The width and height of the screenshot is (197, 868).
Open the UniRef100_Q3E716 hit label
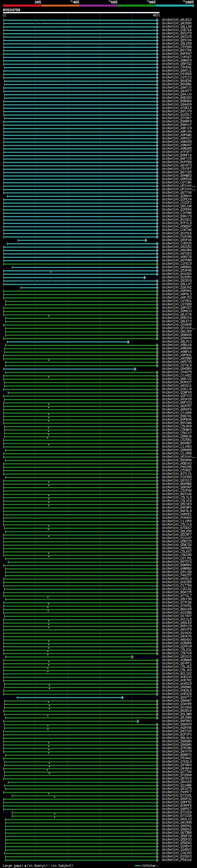(177, 30)
